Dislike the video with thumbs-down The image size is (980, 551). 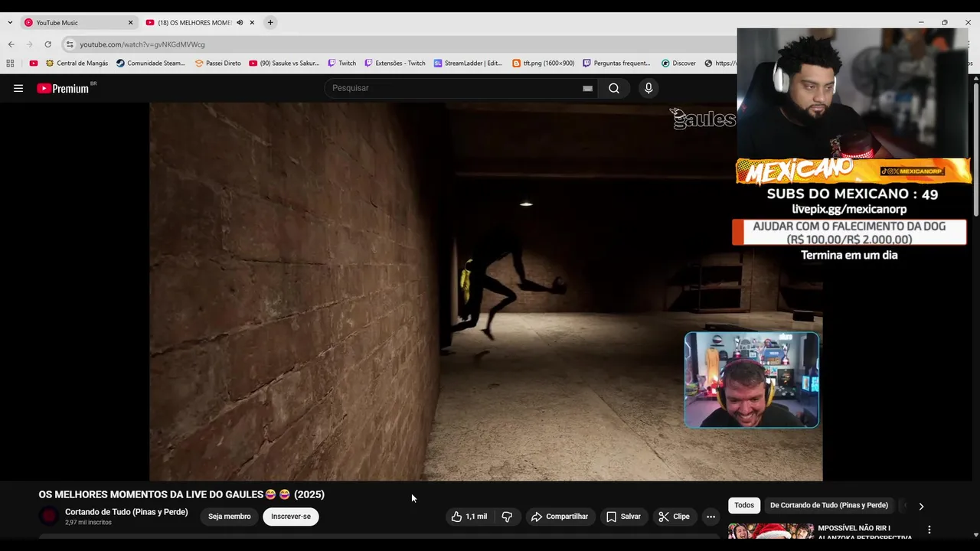coord(507,517)
